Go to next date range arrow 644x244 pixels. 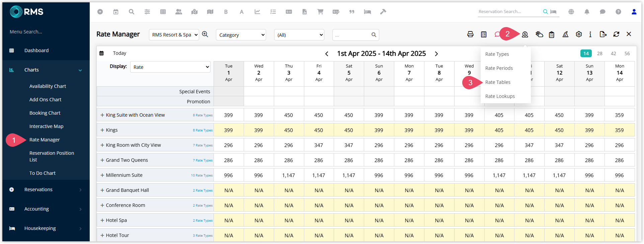tap(436, 54)
